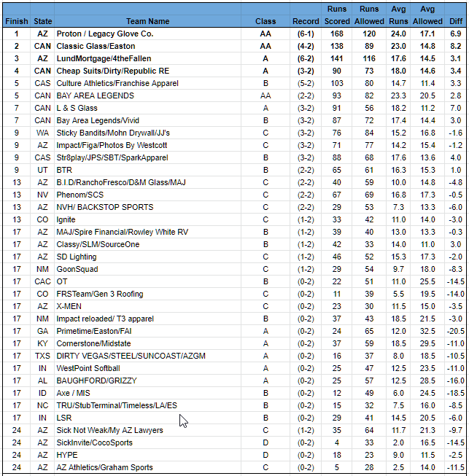Select 'Primetime/Easton/FAI' team cell
This screenshot has width=469, height=476.
click(x=147, y=331)
